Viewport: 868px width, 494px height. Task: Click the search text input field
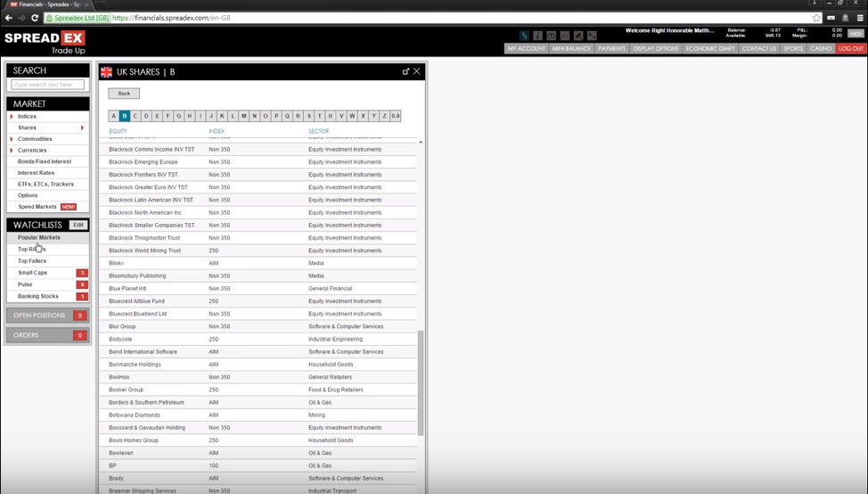[x=48, y=85]
